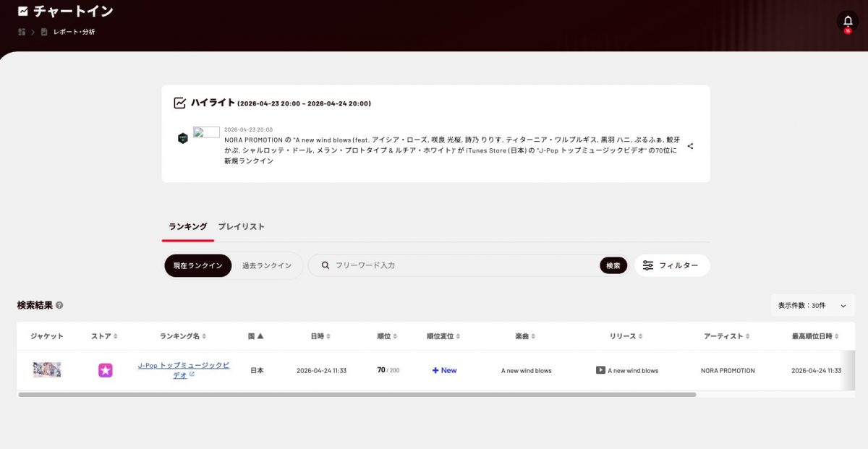Screen dimensions: 868x449
Task: Click the dashboard grid icon in breadcrumb
Action: coord(22,32)
